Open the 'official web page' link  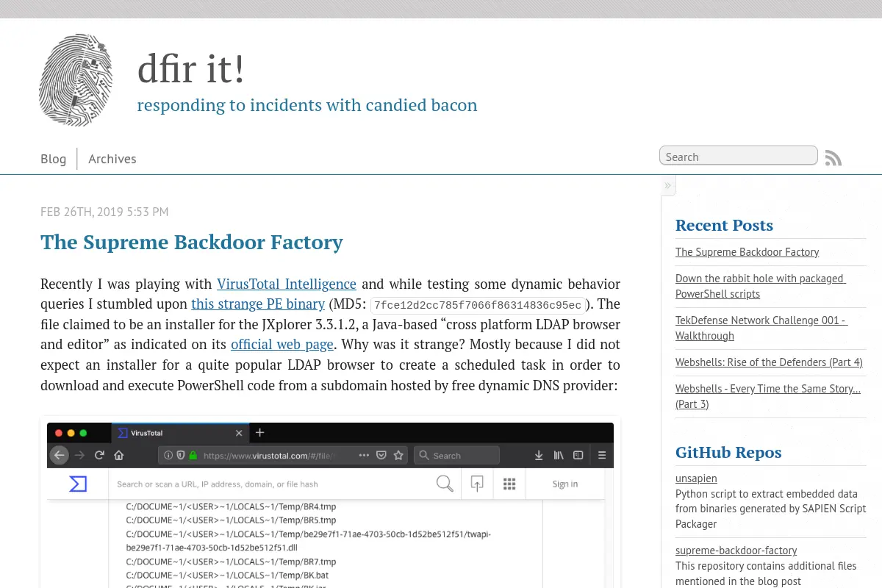[282, 344]
